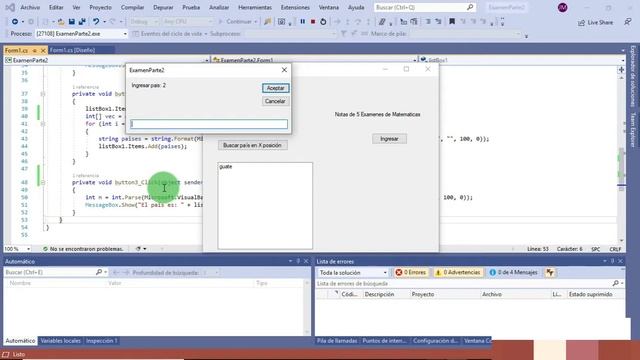Click the Ingresar país input field
This screenshot has height=360, width=640.
tap(209, 124)
